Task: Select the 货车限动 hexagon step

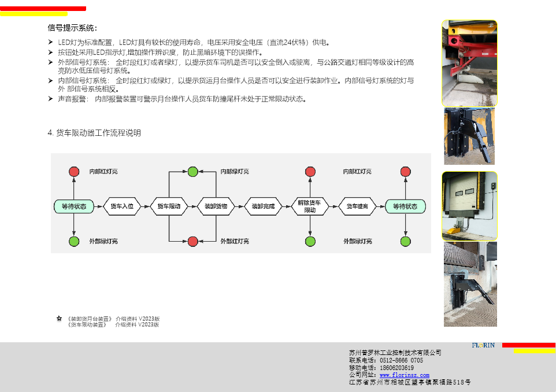Action: (x=169, y=206)
